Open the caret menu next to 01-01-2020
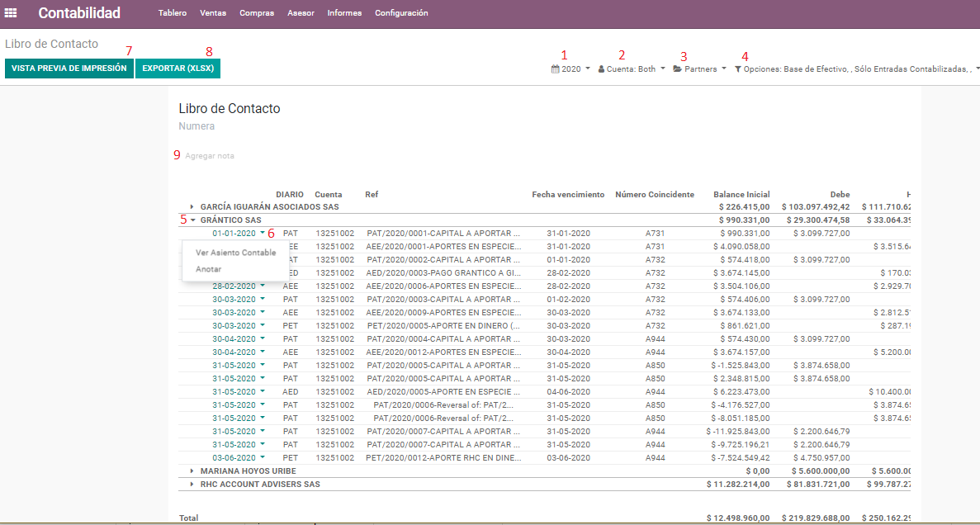This screenshot has width=980, height=525. (x=263, y=233)
